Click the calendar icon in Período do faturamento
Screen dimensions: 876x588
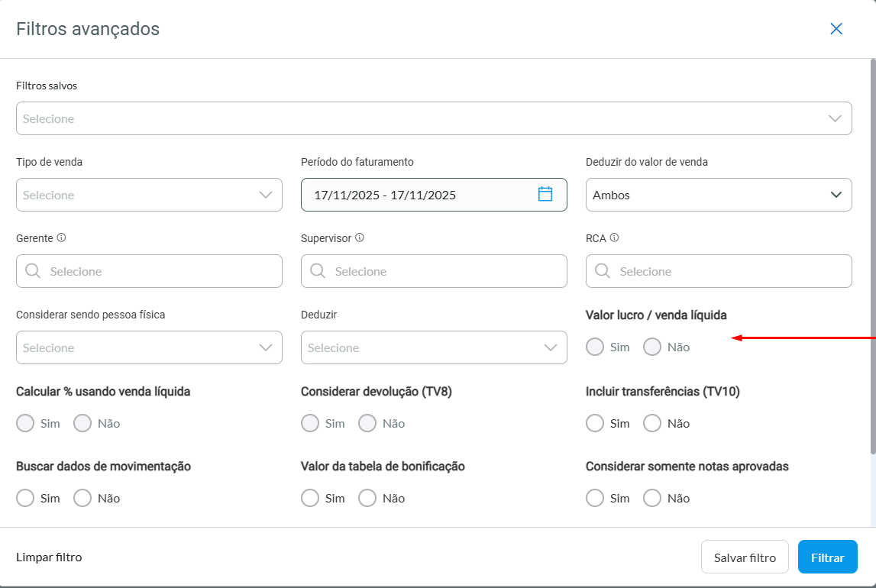pyautogui.click(x=545, y=194)
